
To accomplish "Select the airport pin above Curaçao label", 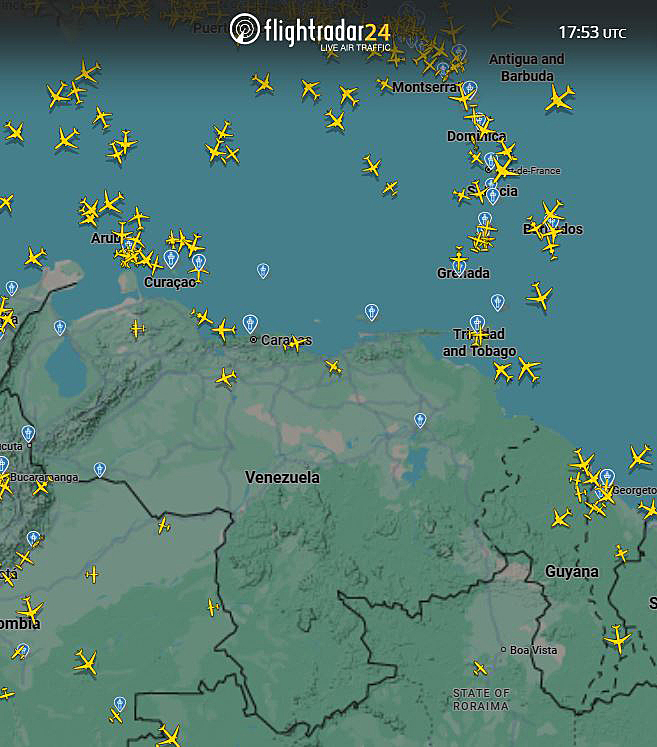I will [x=171, y=259].
